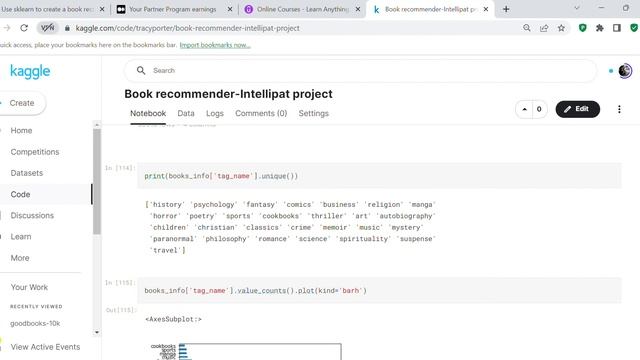Click the sidebar scrollbar thumb
Screen dimensions: 640x360
click(x=97, y=182)
